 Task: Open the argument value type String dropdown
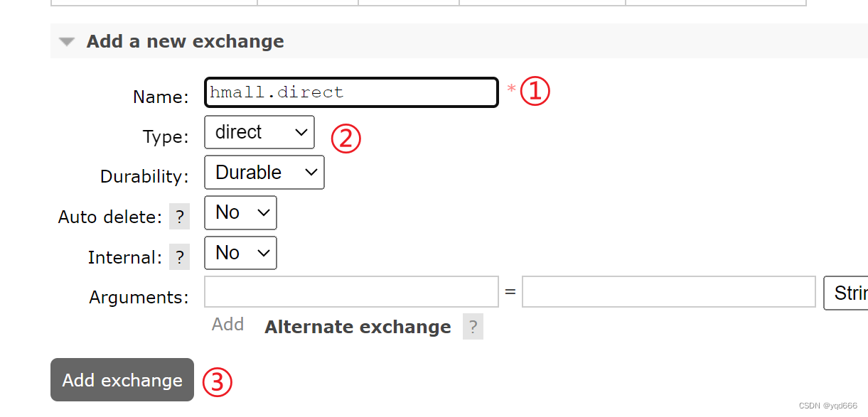pyautogui.click(x=846, y=293)
